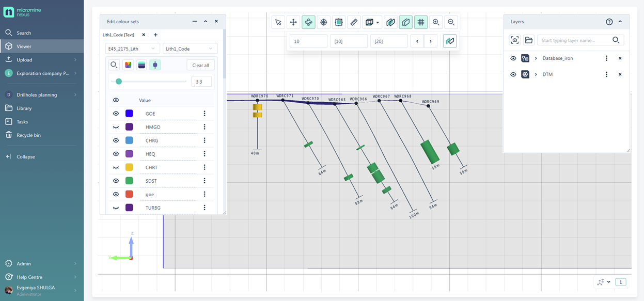This screenshot has width=644, height=301.
Task: Open the Lith1_Code field dropdown
Action: [190, 49]
